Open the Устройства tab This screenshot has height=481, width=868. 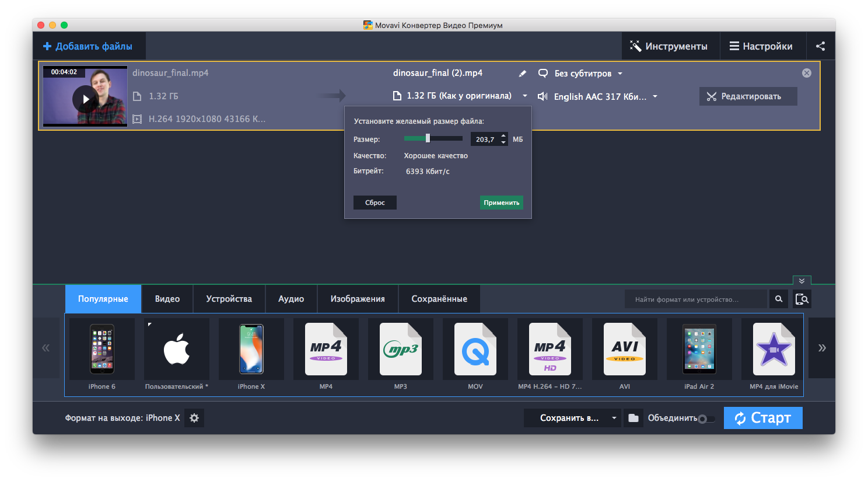click(229, 299)
